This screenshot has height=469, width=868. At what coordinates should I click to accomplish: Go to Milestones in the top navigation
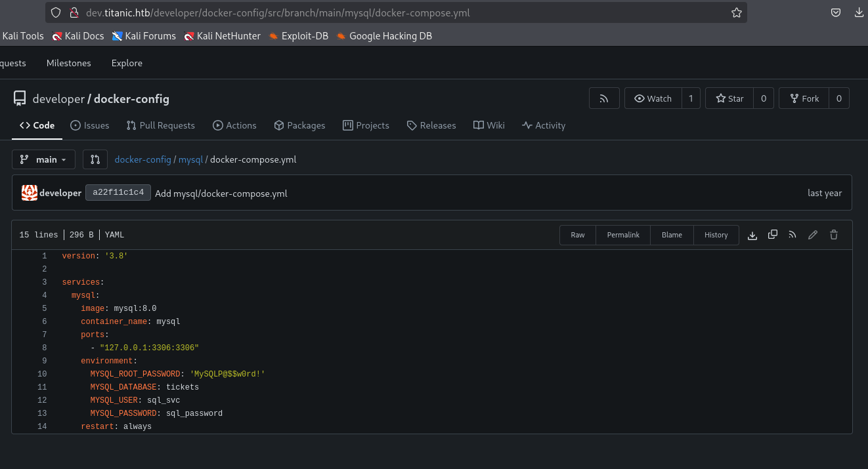click(69, 63)
